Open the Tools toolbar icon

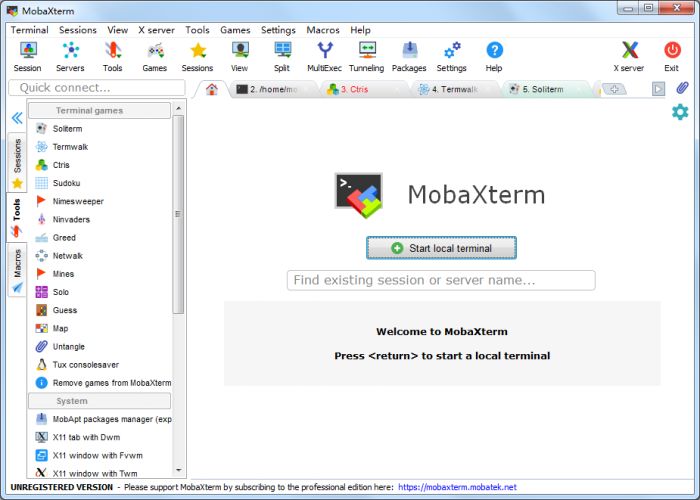click(112, 57)
